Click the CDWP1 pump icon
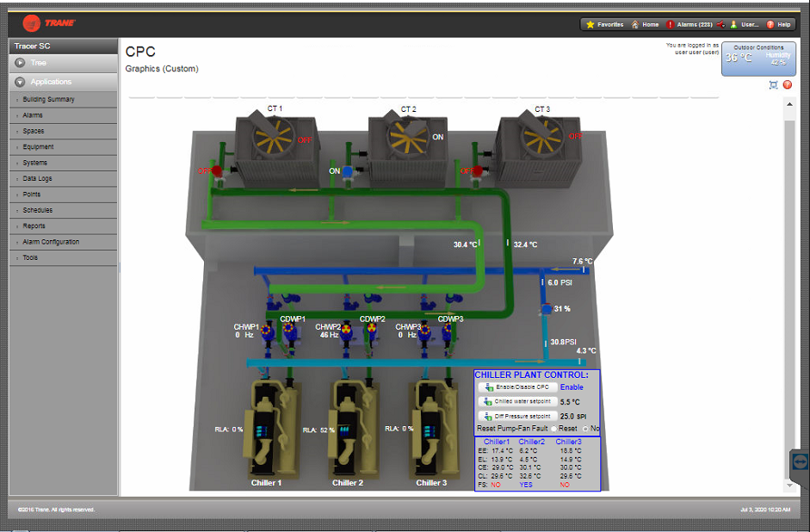The height and width of the screenshot is (532, 810). 288,328
